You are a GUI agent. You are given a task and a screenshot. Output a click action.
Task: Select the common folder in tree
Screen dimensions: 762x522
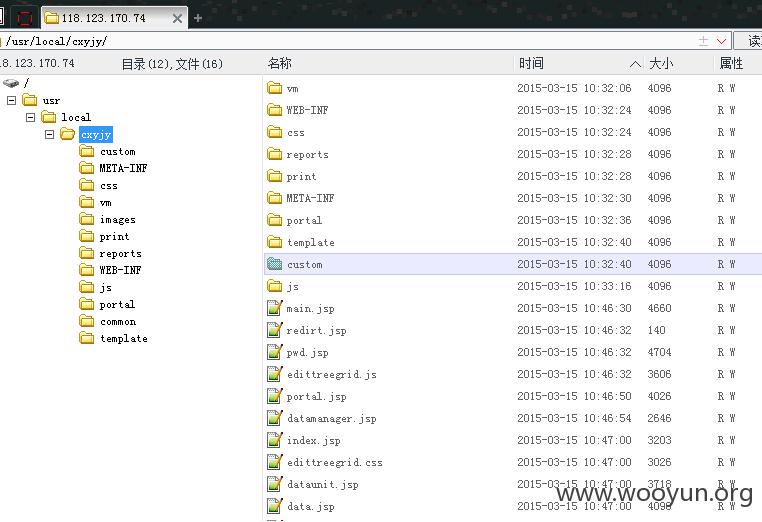[x=118, y=322]
